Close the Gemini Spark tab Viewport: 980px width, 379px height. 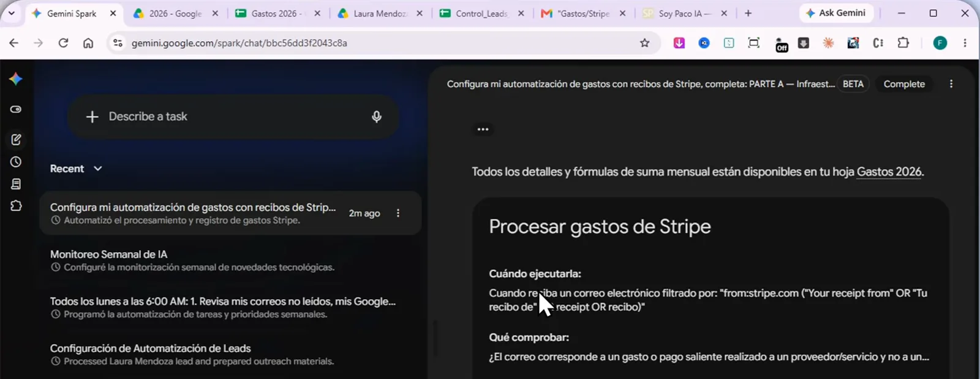point(113,13)
